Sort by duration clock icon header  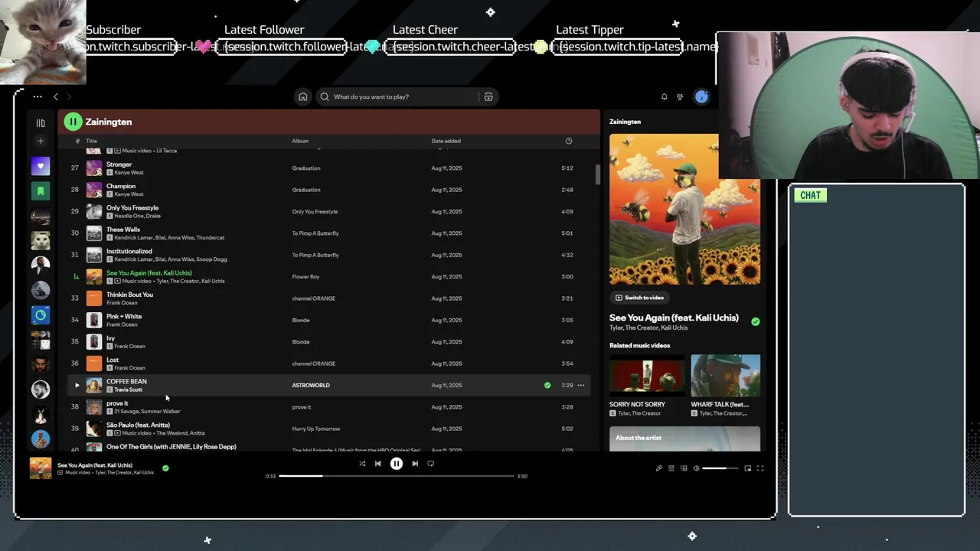pos(569,141)
